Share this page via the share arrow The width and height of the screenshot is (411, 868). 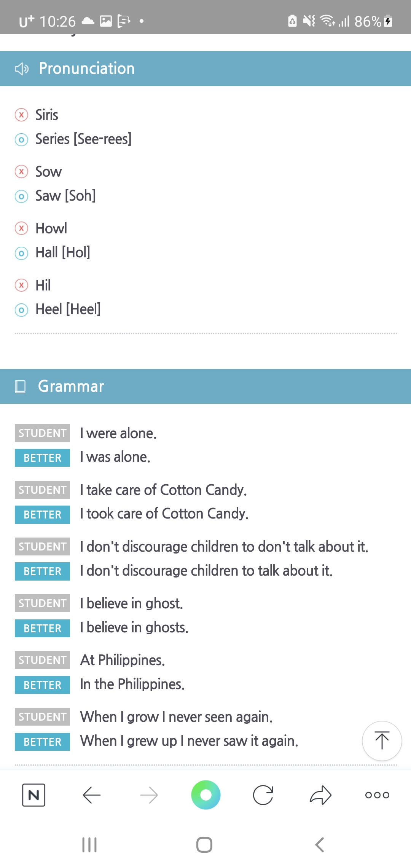pyautogui.click(x=320, y=795)
